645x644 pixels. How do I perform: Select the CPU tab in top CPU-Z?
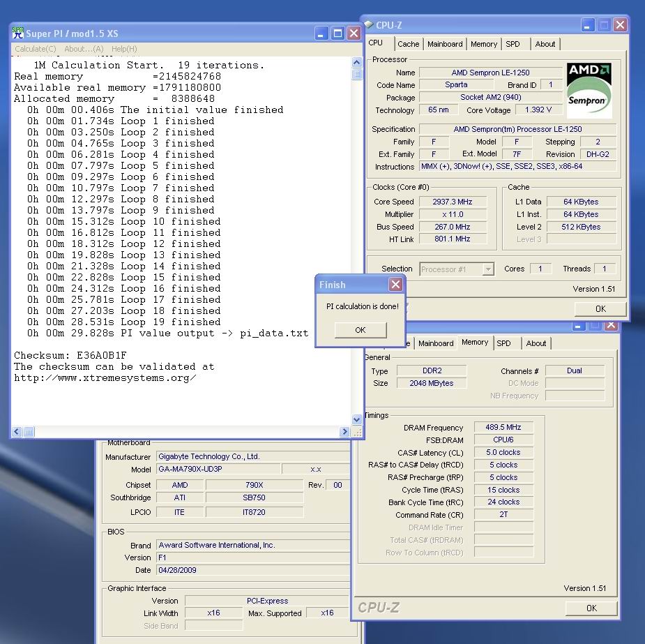click(x=375, y=43)
